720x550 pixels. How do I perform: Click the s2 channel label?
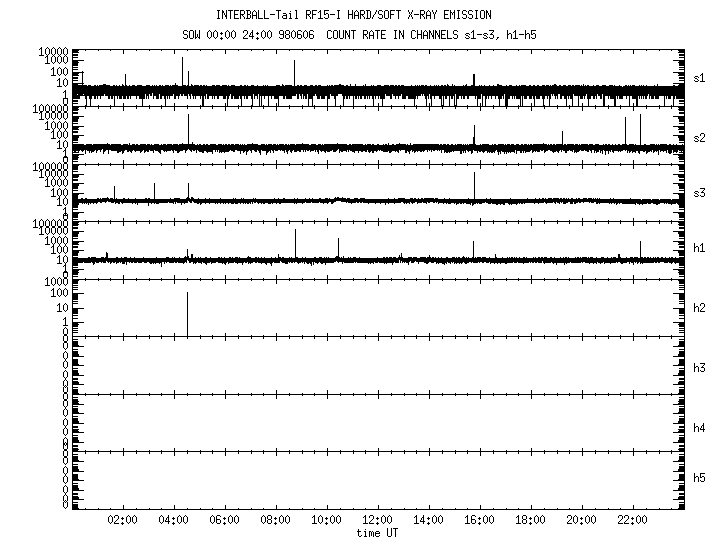coord(699,137)
